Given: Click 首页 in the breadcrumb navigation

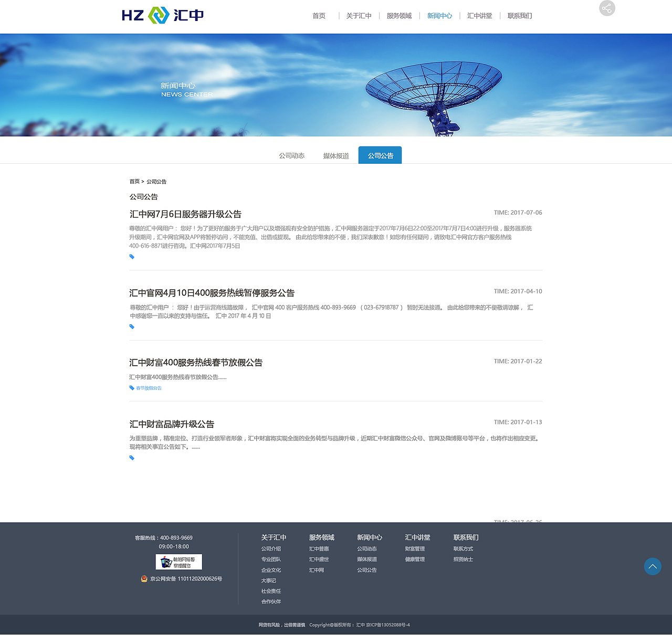Looking at the screenshot, I should pos(134,181).
